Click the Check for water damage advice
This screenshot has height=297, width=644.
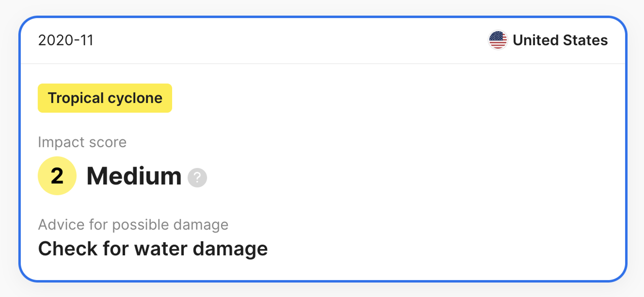click(x=153, y=249)
